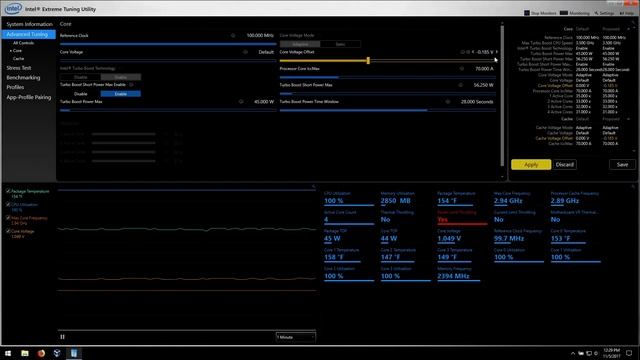The height and width of the screenshot is (360, 640).
Task: Open the Action Center notification icon
Action: (x=629, y=353)
